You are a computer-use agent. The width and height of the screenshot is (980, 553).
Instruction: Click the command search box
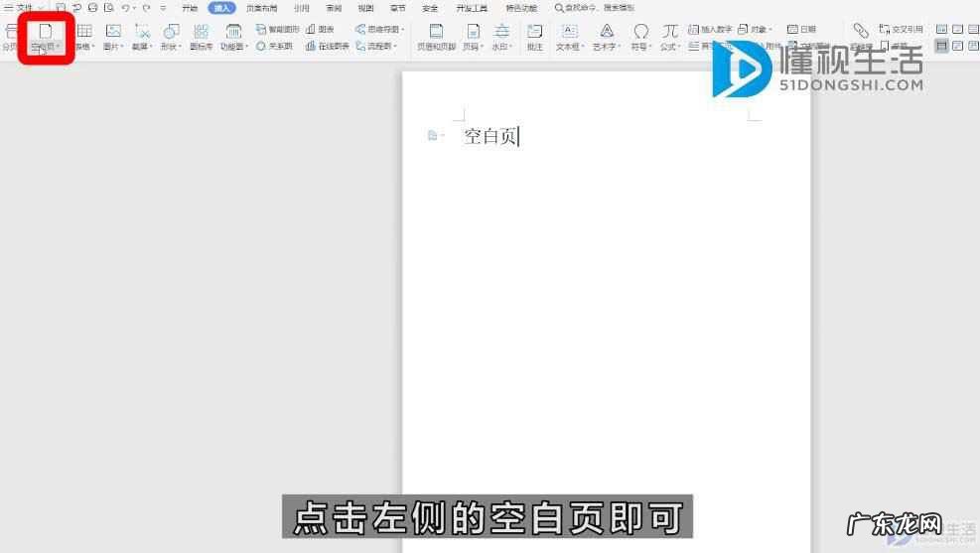tap(595, 8)
